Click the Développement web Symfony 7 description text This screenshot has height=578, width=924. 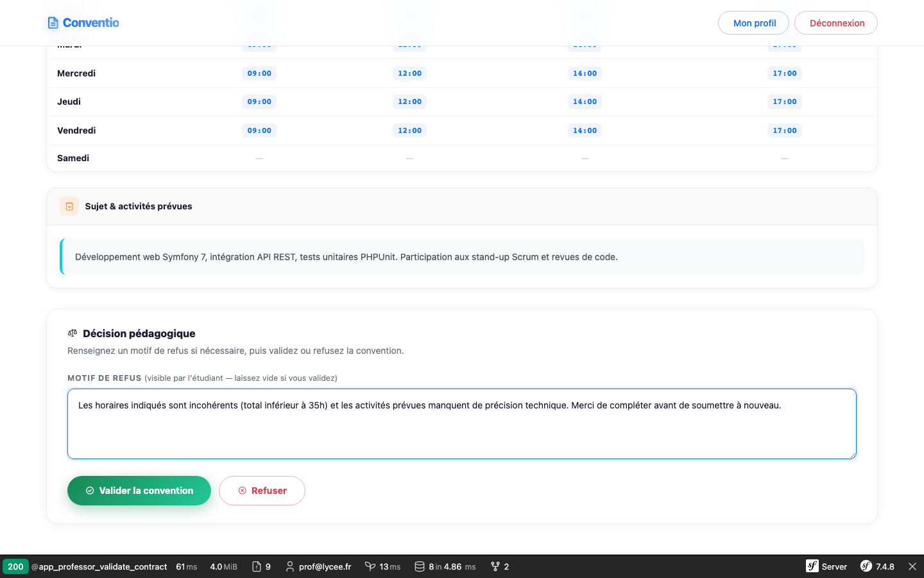click(346, 257)
